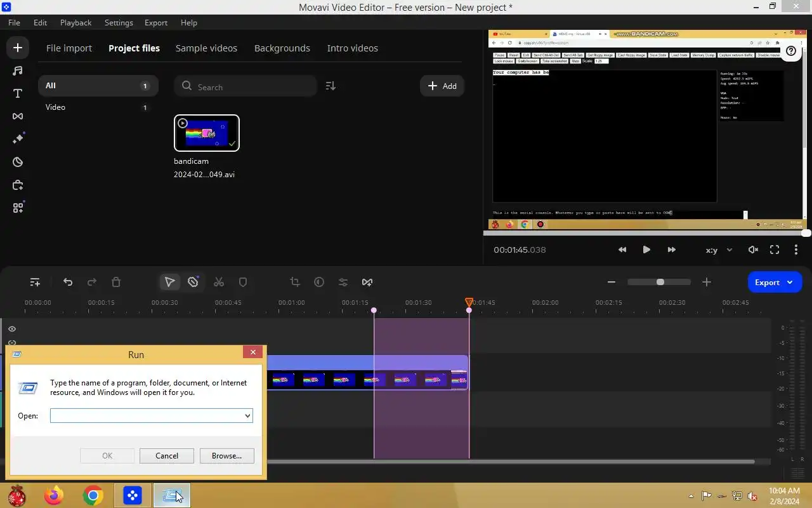Open the Transitions panel in sidebar
The image size is (812, 508).
pyautogui.click(x=18, y=116)
